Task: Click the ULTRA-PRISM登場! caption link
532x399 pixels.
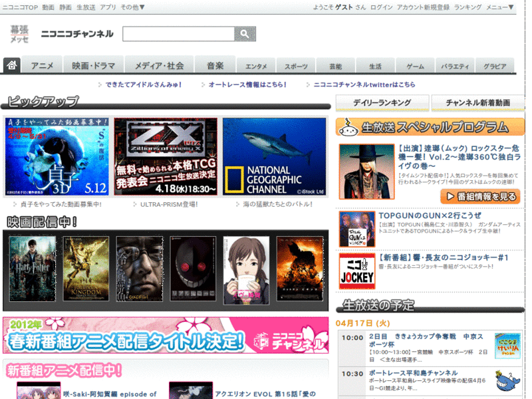Action: (169, 204)
